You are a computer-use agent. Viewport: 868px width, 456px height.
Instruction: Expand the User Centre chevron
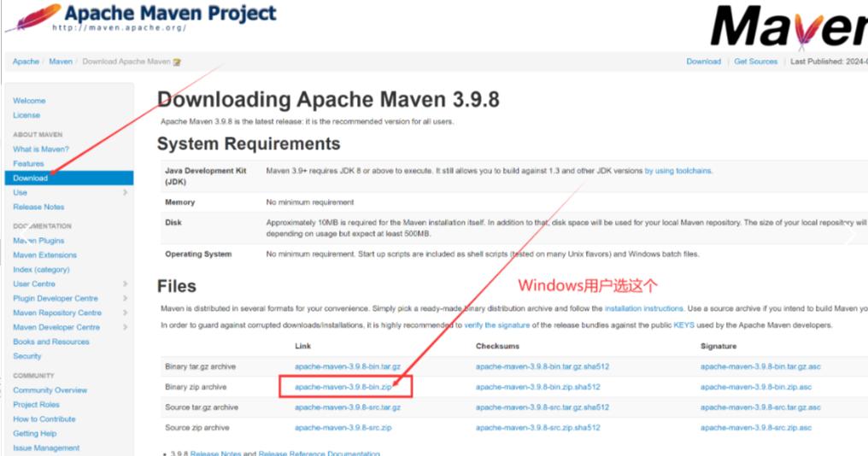(125, 284)
